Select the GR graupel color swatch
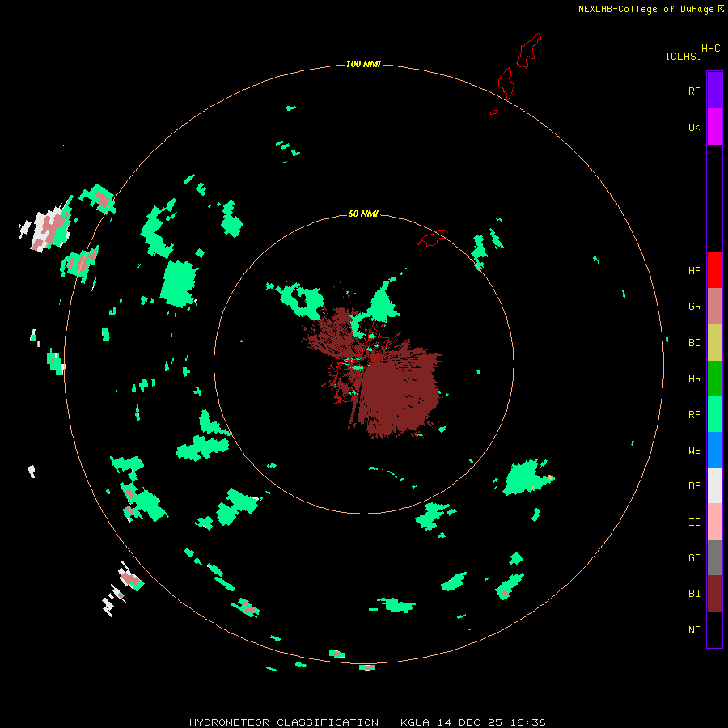 [x=714, y=307]
